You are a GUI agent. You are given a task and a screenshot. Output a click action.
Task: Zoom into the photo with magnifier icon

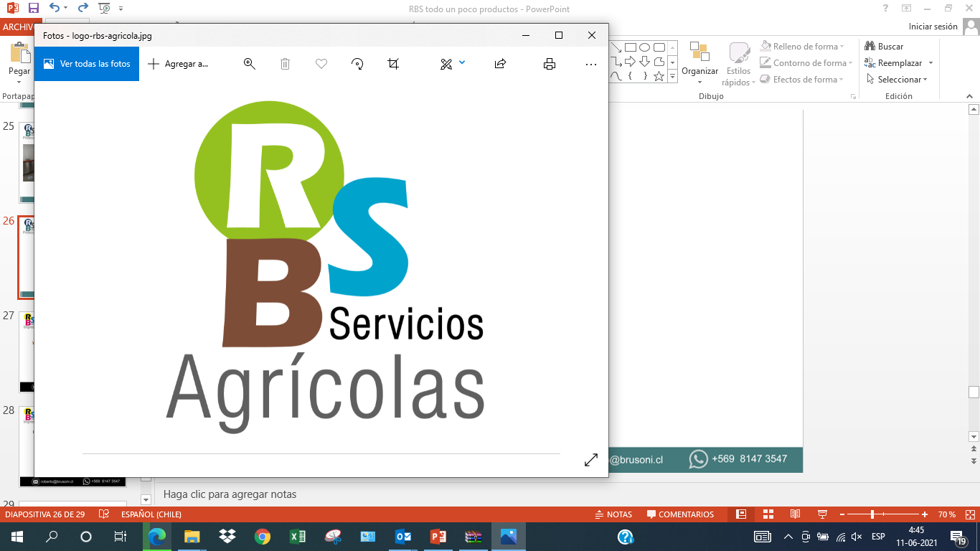pos(250,64)
